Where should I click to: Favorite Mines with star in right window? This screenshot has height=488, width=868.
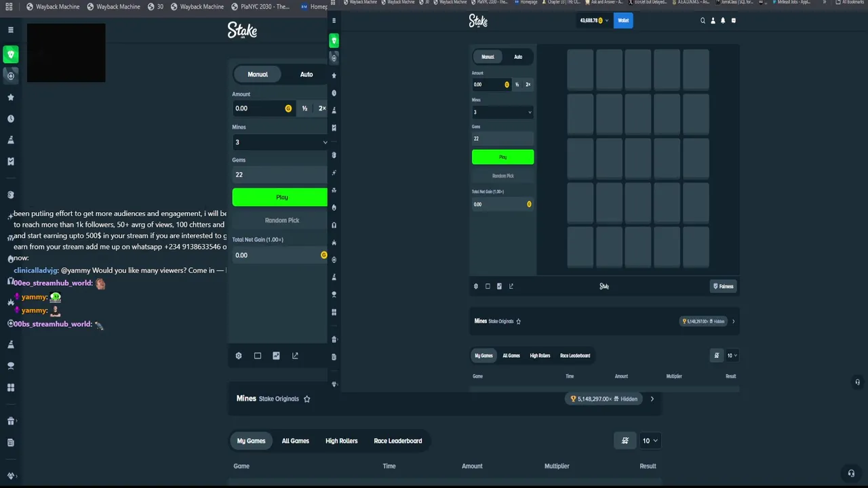pyautogui.click(x=519, y=321)
